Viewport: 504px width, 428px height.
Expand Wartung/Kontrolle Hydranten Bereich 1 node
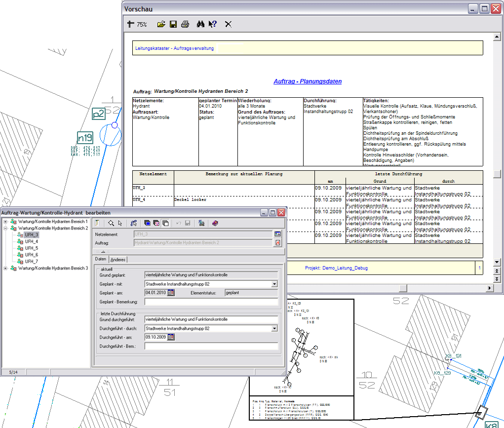point(5,222)
